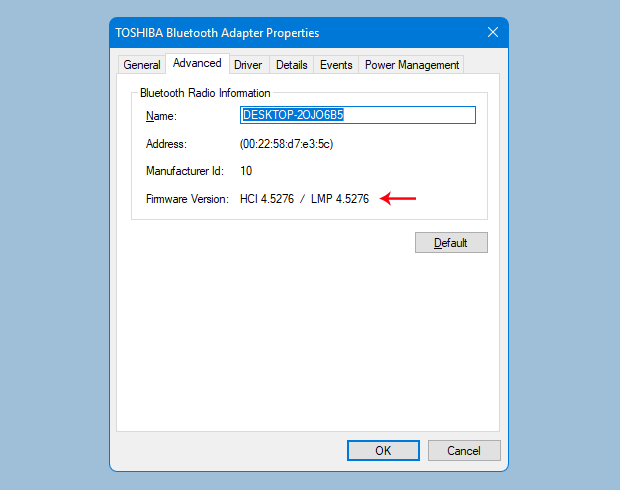Click the Name: label
Viewport: 620px width, 490px height.
161,117
